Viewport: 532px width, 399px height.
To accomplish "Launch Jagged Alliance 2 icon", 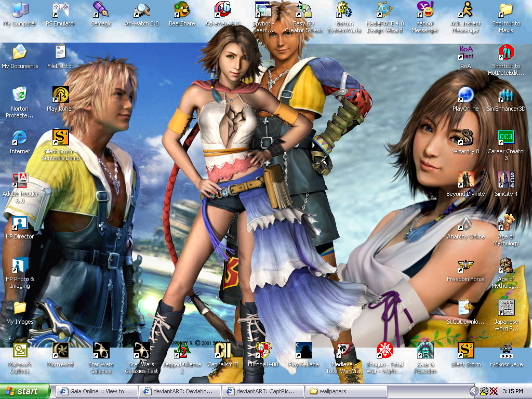I will (x=182, y=358).
